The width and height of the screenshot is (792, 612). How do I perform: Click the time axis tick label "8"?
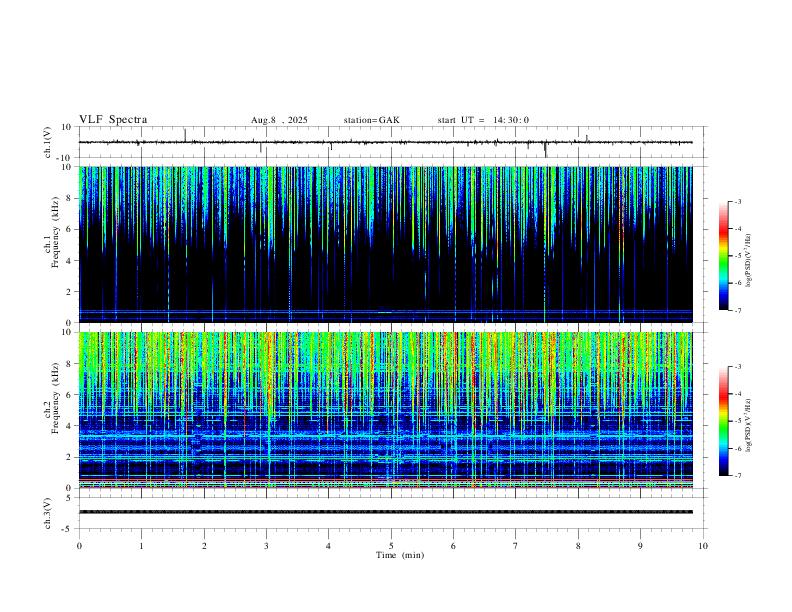[x=578, y=546]
